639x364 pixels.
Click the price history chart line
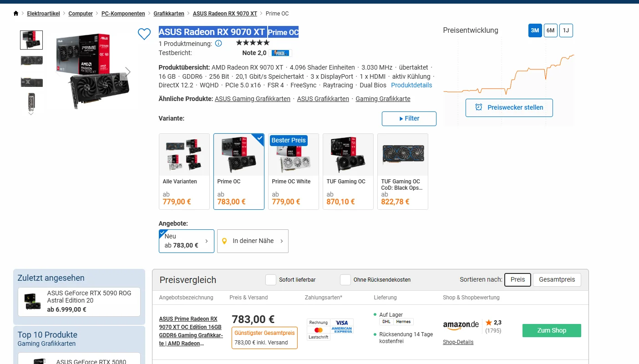click(509, 74)
